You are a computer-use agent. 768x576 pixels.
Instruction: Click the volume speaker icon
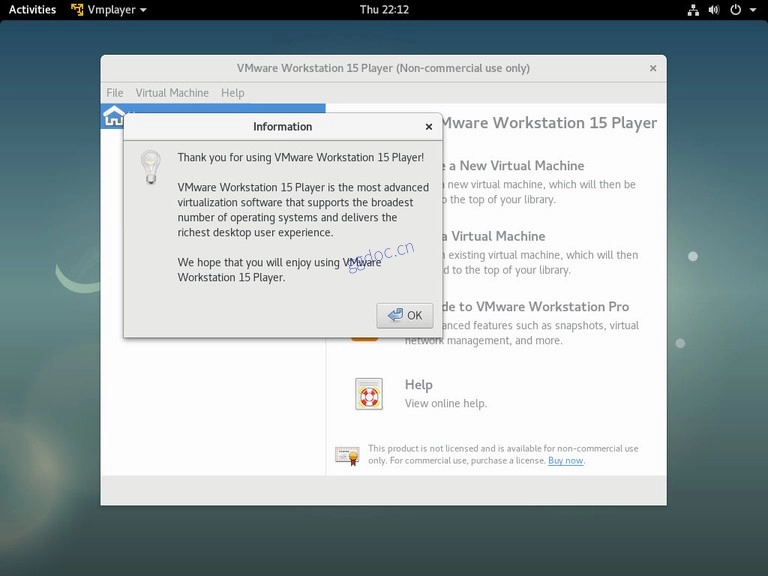click(714, 10)
